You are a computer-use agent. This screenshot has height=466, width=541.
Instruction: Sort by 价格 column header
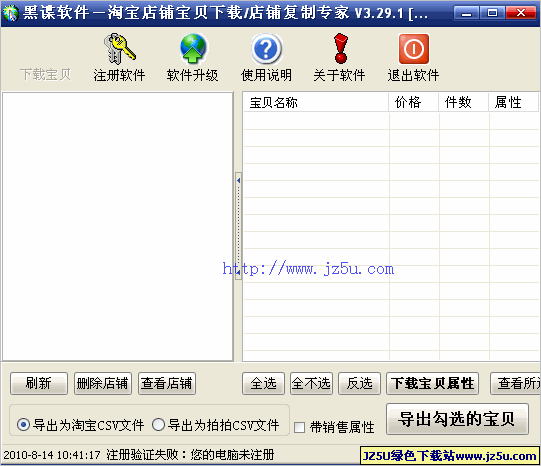click(413, 102)
